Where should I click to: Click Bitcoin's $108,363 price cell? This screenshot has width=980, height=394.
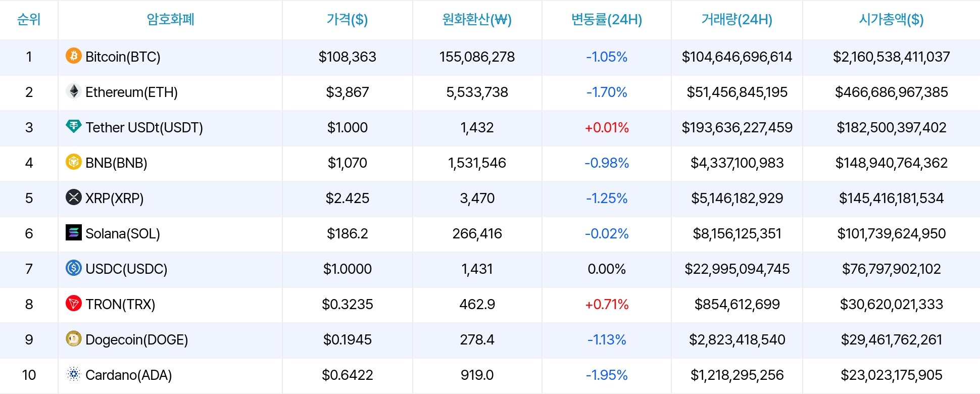point(347,57)
